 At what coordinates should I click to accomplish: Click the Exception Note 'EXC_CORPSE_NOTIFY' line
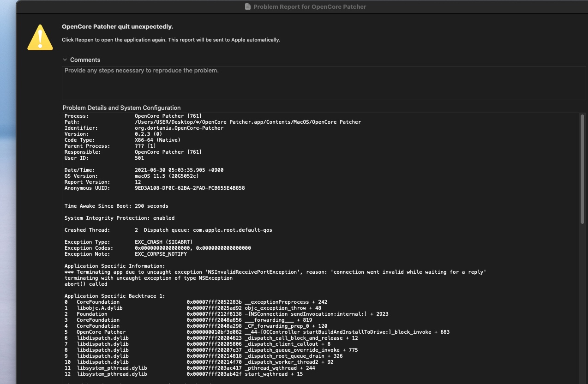(x=126, y=254)
